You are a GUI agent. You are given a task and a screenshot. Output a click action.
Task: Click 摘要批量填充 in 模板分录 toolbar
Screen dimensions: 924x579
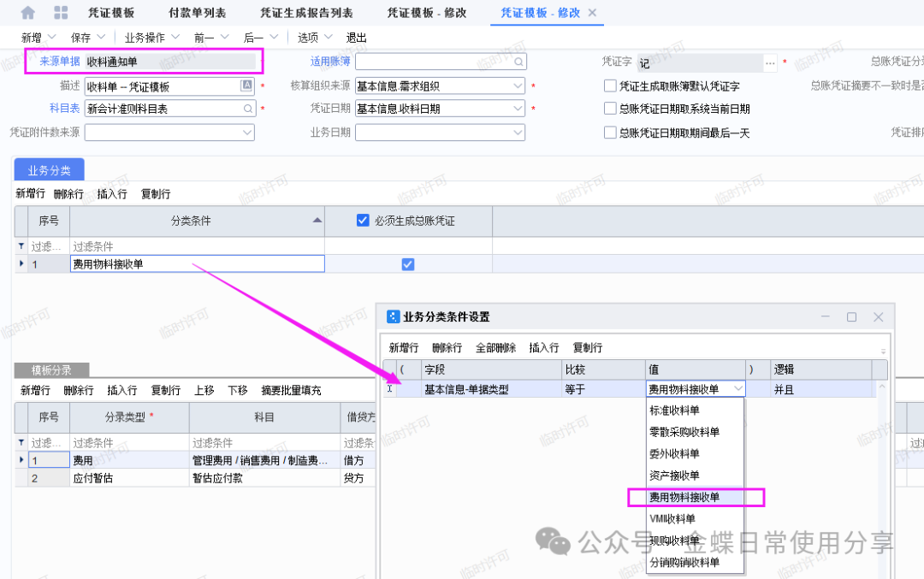tap(291, 390)
